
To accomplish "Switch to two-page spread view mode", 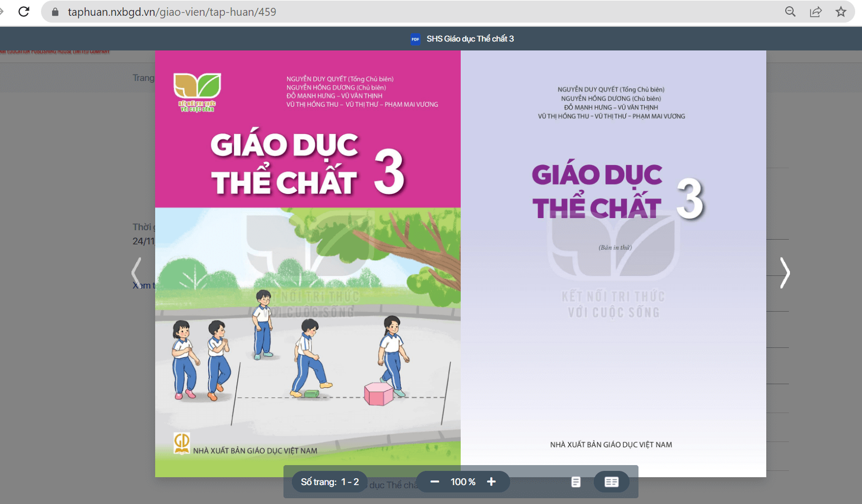I will click(x=612, y=482).
